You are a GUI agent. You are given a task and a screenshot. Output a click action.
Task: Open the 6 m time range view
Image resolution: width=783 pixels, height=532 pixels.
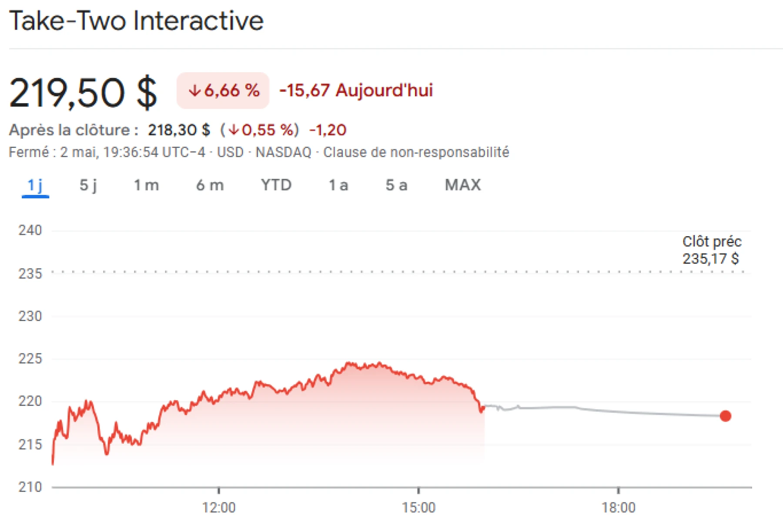pyautogui.click(x=209, y=185)
